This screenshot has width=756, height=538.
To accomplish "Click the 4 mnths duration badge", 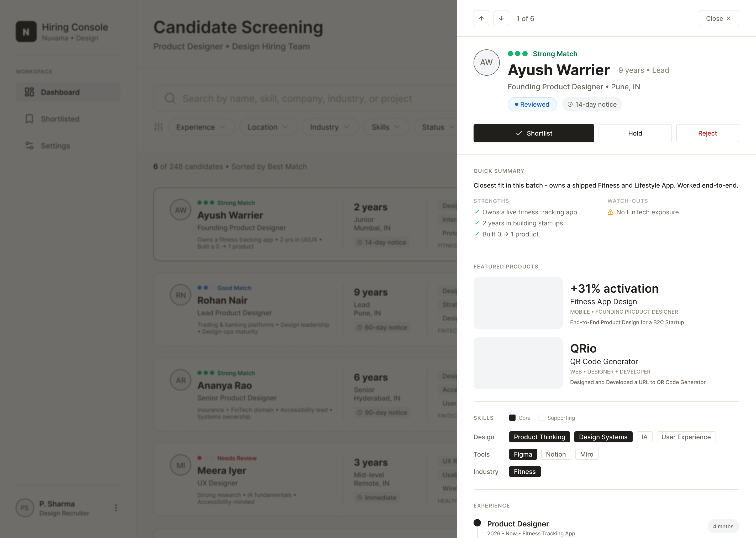I will click(x=723, y=526).
